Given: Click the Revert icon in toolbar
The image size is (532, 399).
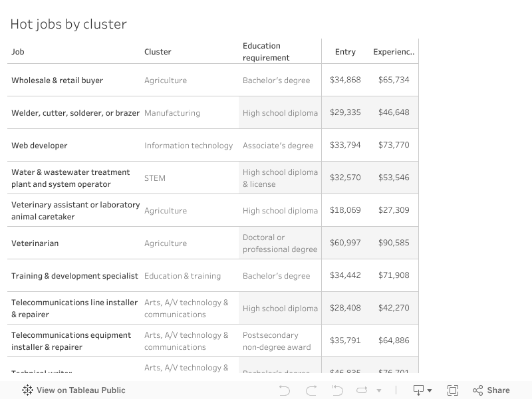Looking at the screenshot, I should point(337,390).
